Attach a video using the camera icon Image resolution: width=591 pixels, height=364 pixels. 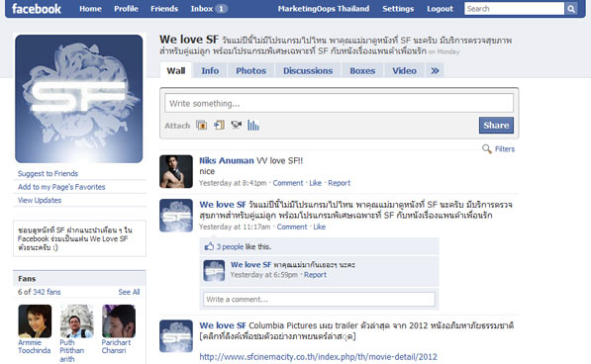(237, 125)
